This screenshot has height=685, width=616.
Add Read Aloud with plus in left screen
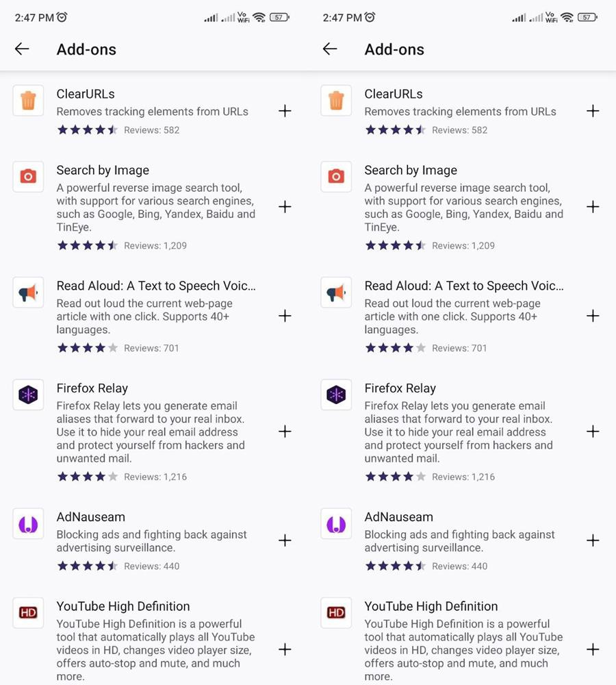tap(285, 316)
